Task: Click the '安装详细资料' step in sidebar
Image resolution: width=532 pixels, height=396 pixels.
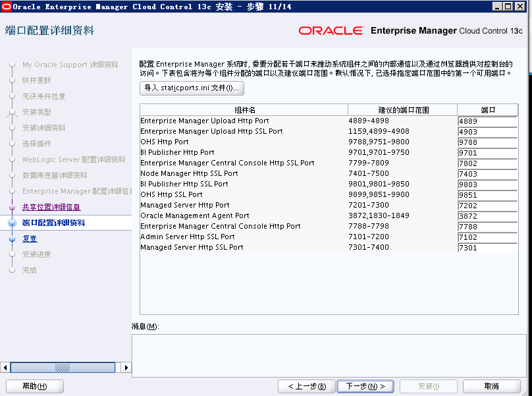Action: click(43, 128)
